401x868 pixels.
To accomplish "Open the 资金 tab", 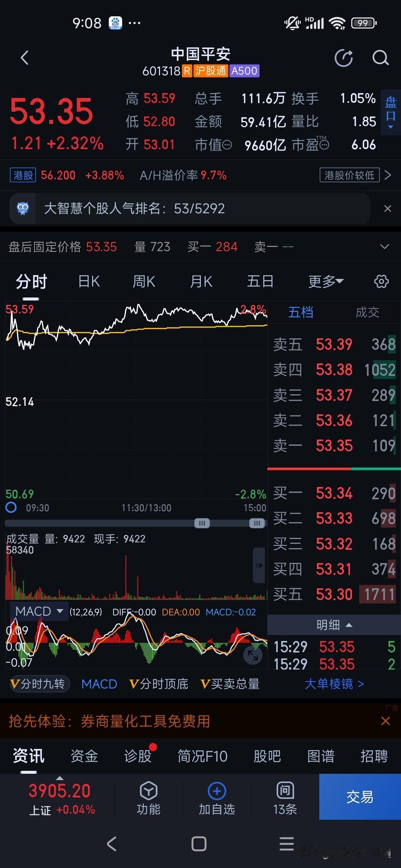I will (84, 756).
